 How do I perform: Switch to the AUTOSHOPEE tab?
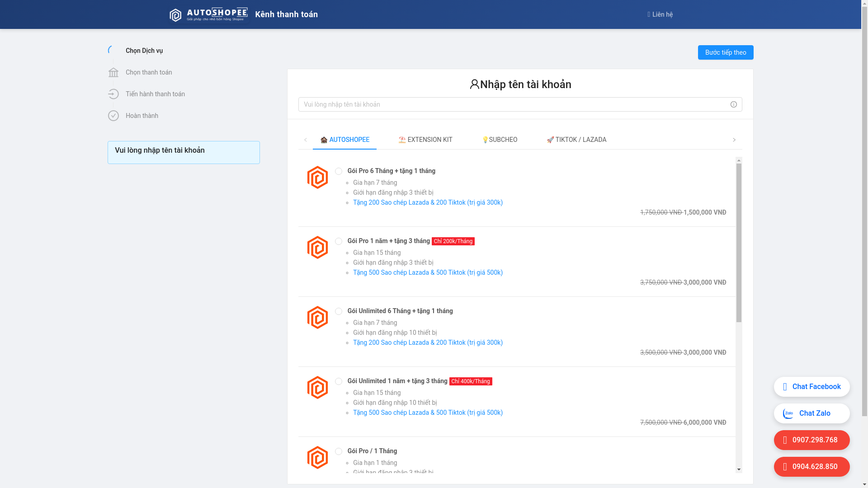(x=344, y=140)
